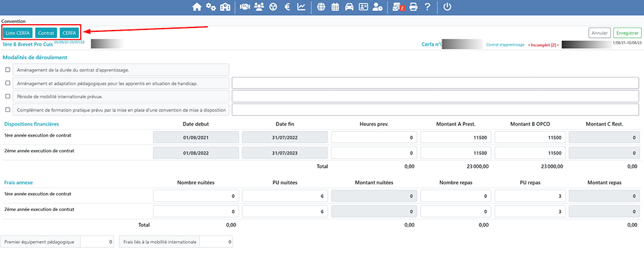Go to the home icon
Screen dimensions: 644x258
[x=197, y=7]
